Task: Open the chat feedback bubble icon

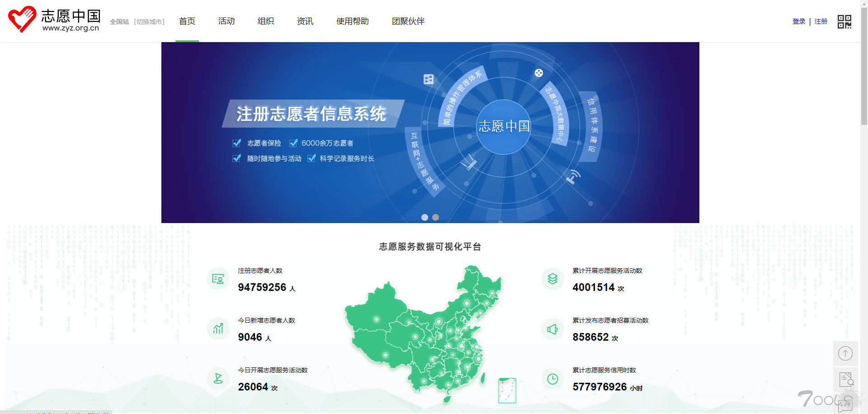Action: [845, 405]
